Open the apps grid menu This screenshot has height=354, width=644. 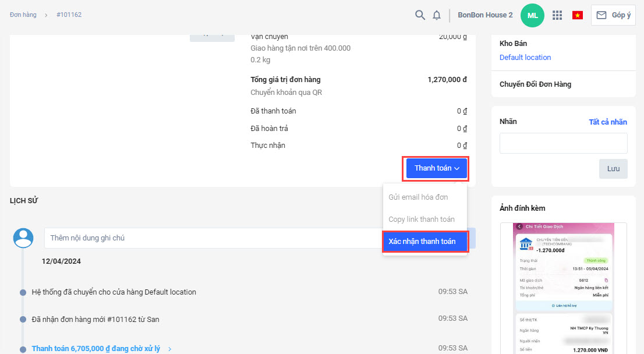pos(557,15)
